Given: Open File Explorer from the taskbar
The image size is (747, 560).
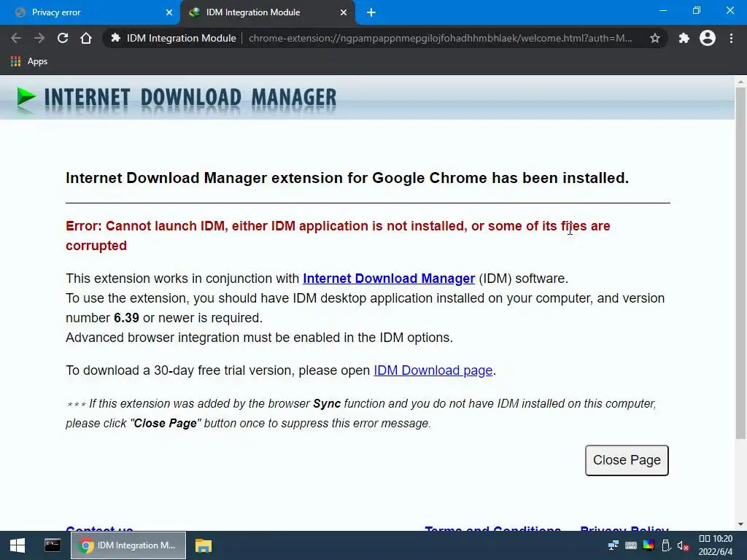Looking at the screenshot, I should pos(204,545).
